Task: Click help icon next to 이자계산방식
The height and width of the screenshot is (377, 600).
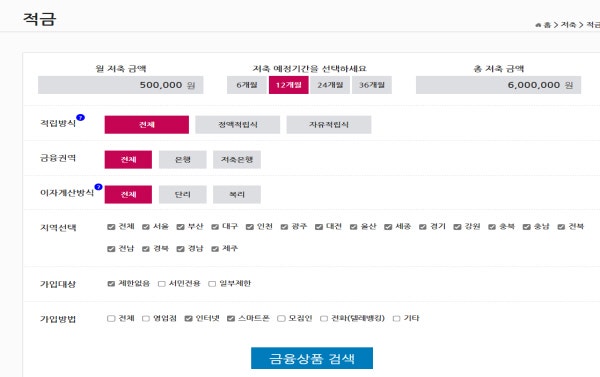Action: [98, 187]
